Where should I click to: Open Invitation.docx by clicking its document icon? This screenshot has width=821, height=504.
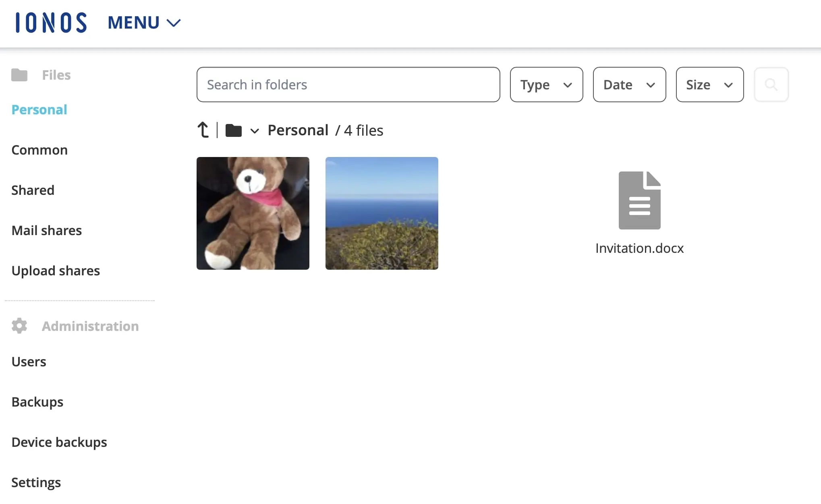click(639, 200)
